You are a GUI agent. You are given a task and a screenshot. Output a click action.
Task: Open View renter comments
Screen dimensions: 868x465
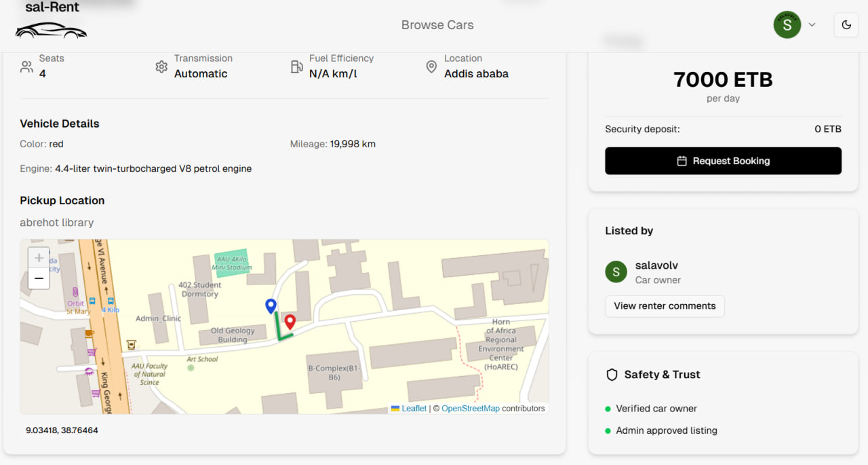click(x=665, y=306)
